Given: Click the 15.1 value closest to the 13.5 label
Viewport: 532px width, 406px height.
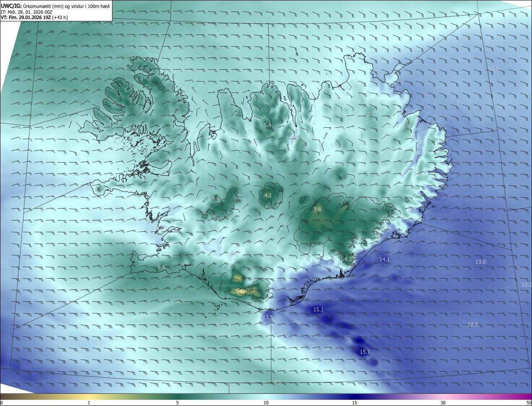Looking at the screenshot, I should point(318,310).
